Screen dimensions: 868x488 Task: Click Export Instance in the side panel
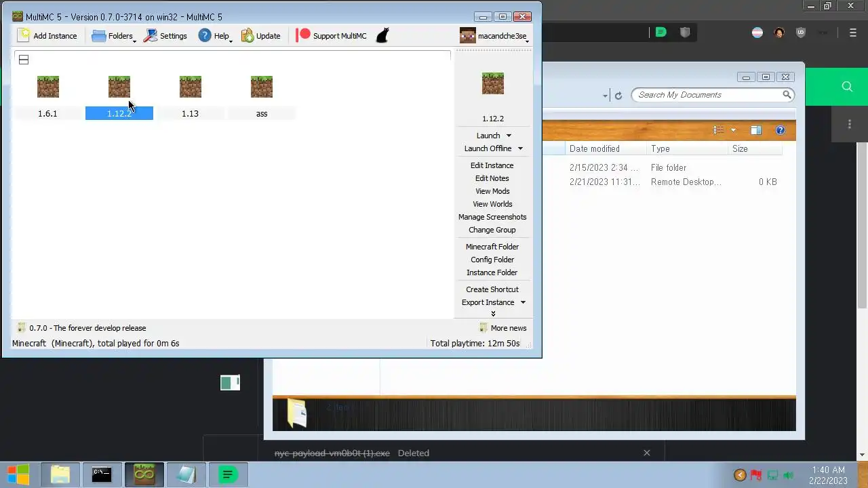(x=488, y=302)
